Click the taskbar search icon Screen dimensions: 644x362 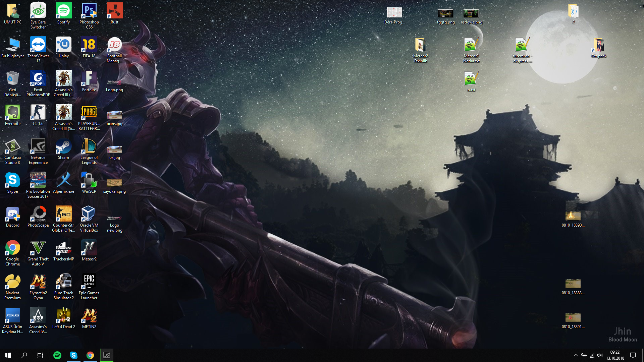[24, 355]
